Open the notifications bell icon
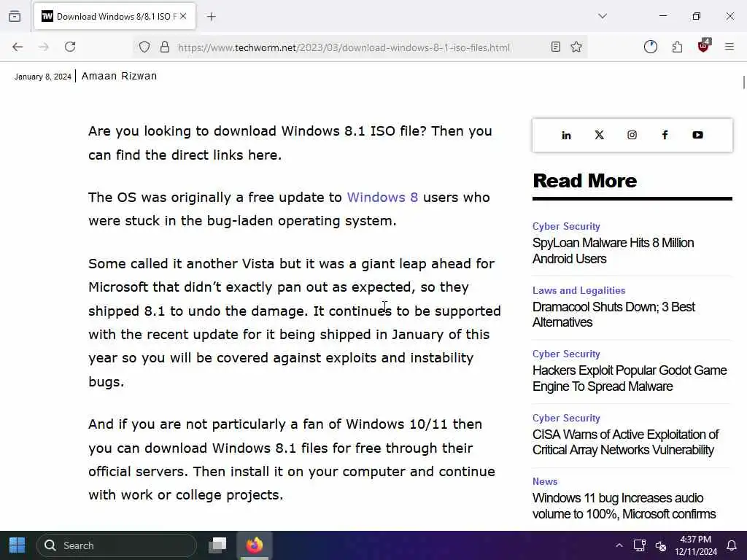 (732, 545)
